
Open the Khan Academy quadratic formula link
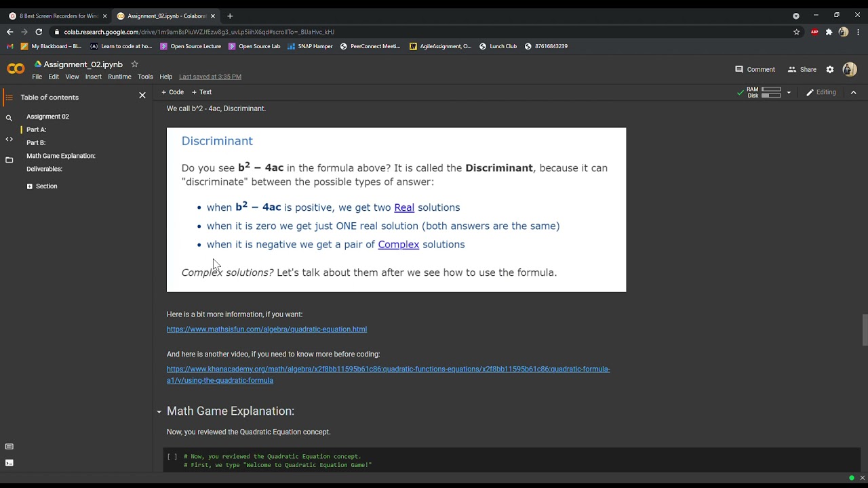(x=389, y=375)
